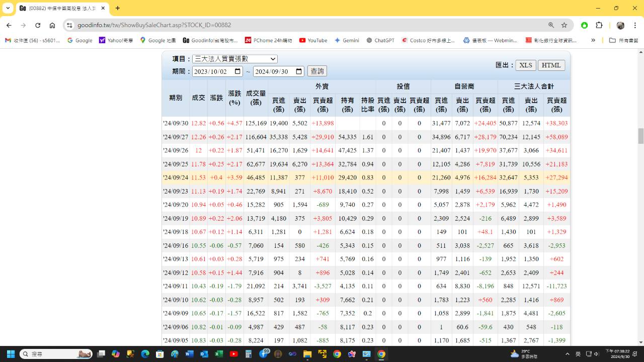Open the Extensions puzzle icon
Screen dimensions: 644x362
tap(599, 25)
